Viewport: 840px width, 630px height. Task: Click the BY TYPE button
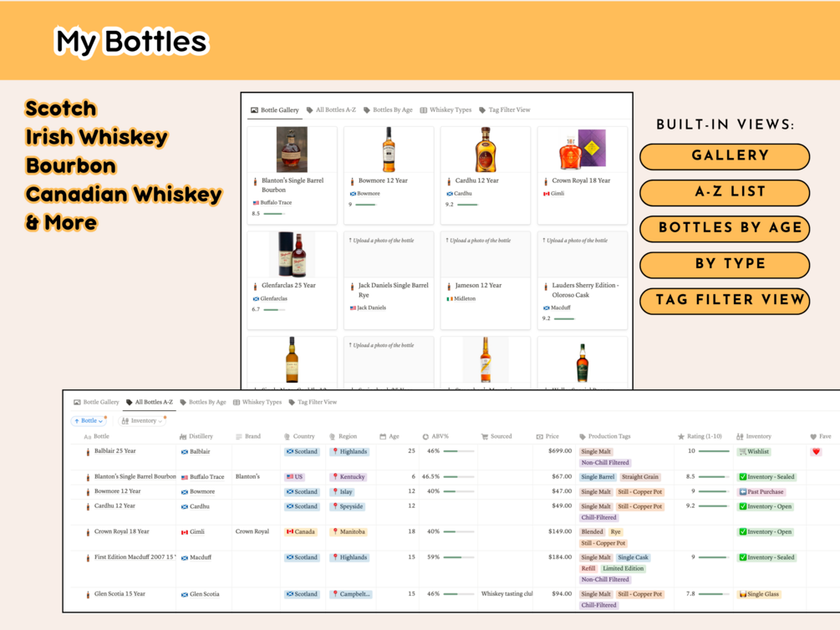pos(725,264)
